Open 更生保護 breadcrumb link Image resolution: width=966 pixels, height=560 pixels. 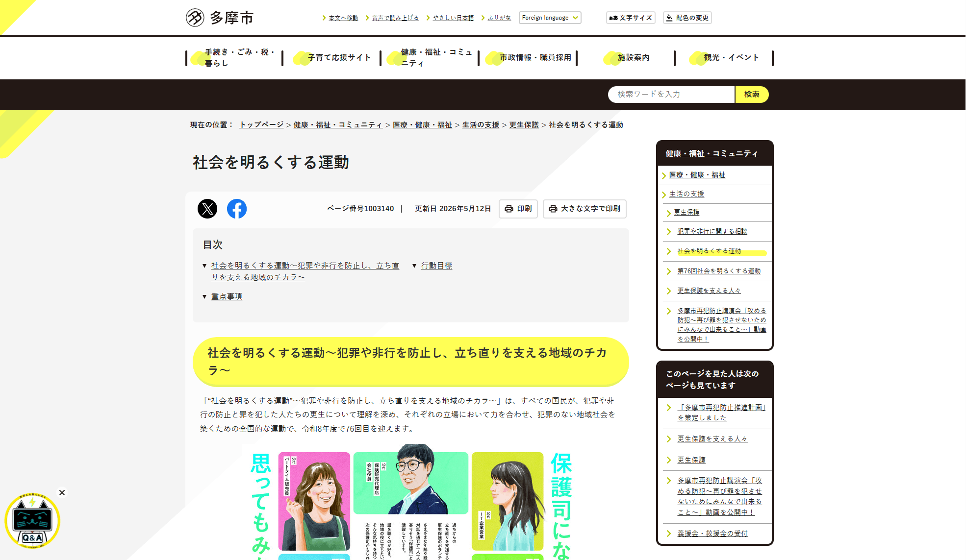point(524,125)
